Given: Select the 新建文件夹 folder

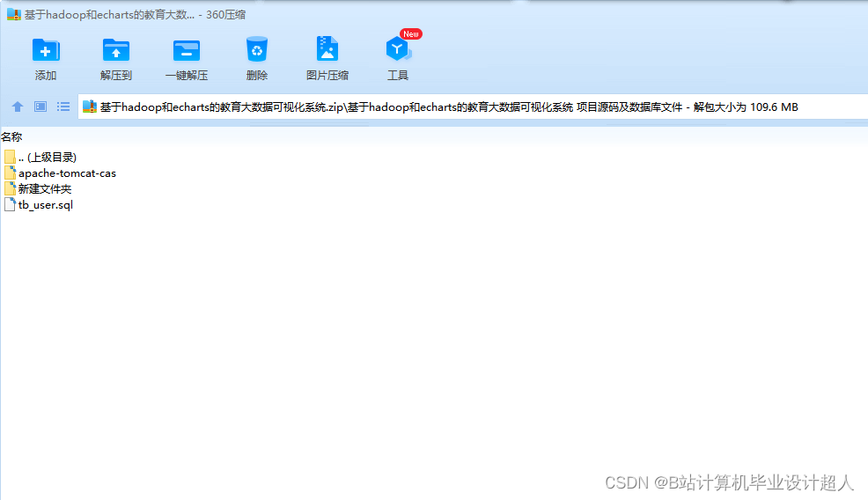Looking at the screenshot, I should click(38, 188).
